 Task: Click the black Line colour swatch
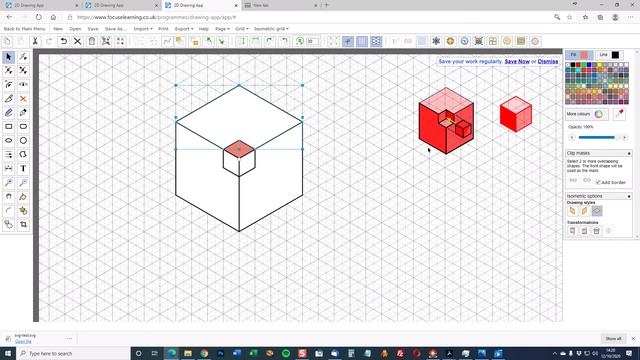click(616, 55)
